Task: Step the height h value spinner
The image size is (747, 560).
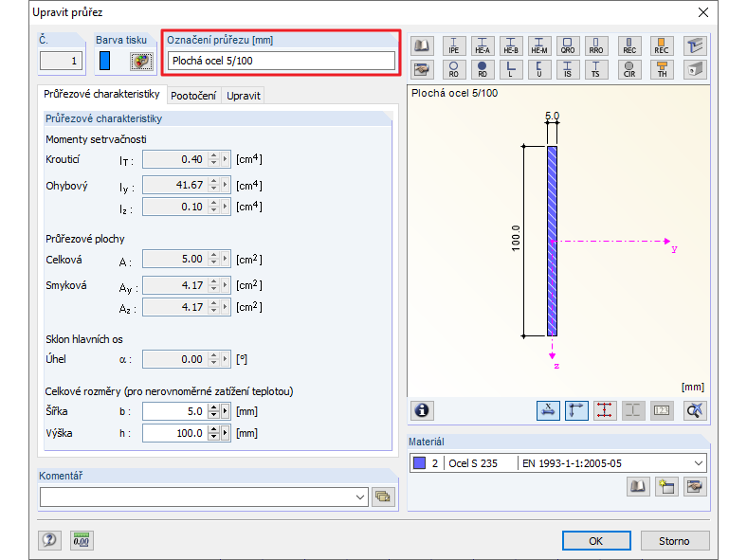Action: (214, 433)
